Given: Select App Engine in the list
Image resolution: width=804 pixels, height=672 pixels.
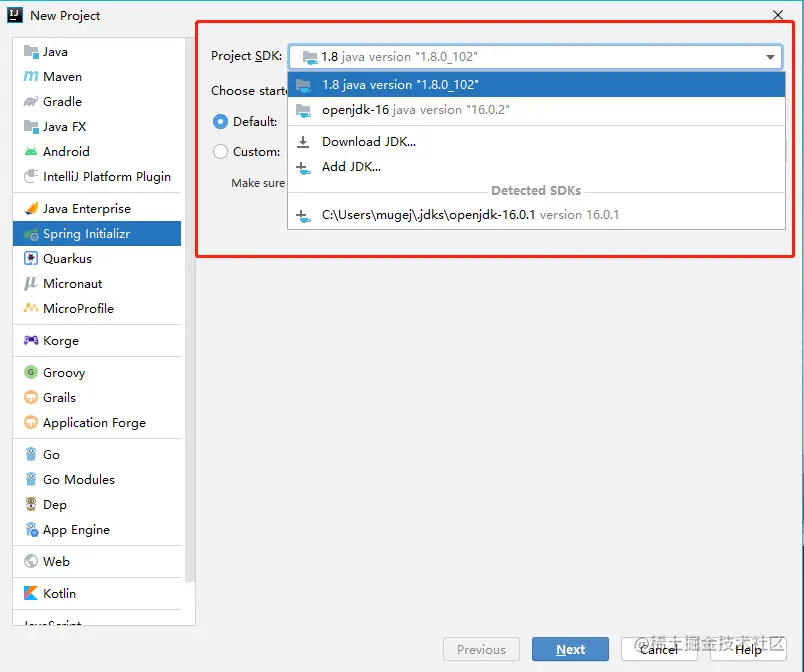Looking at the screenshot, I should coord(97,530).
